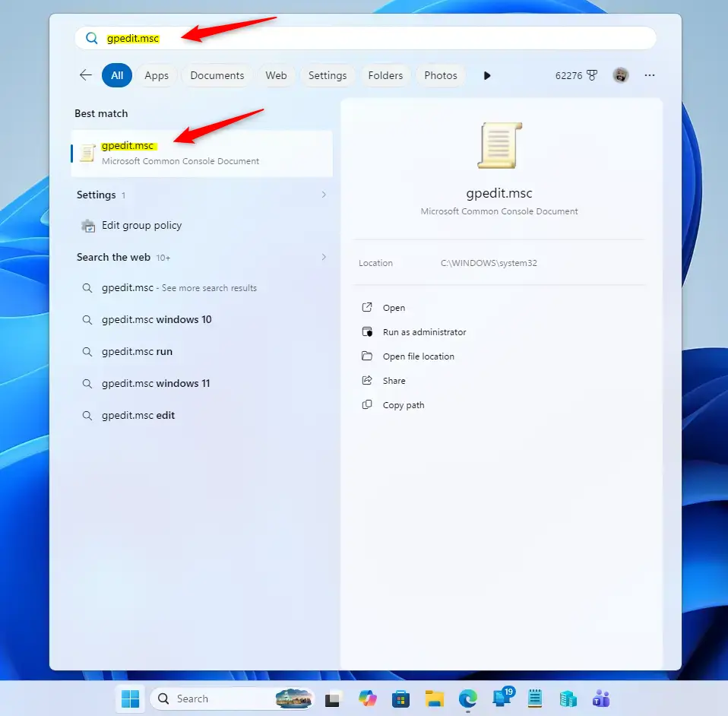Screen dimensions: 728x716
Task: Click the search highlight image in taskbar search
Action: (x=293, y=699)
